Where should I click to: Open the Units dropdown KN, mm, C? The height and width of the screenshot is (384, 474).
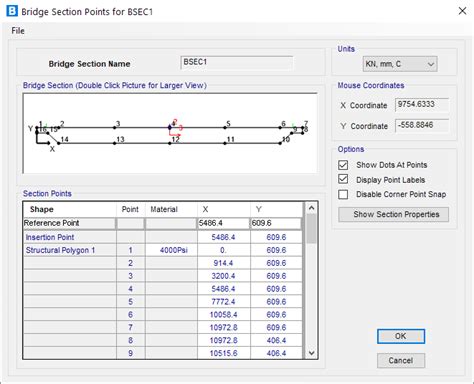[x=400, y=64]
